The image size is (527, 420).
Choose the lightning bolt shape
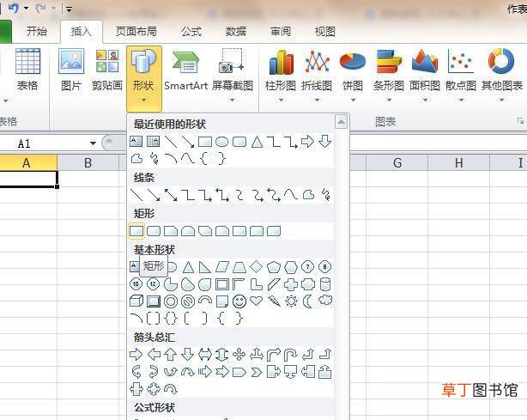(x=274, y=301)
